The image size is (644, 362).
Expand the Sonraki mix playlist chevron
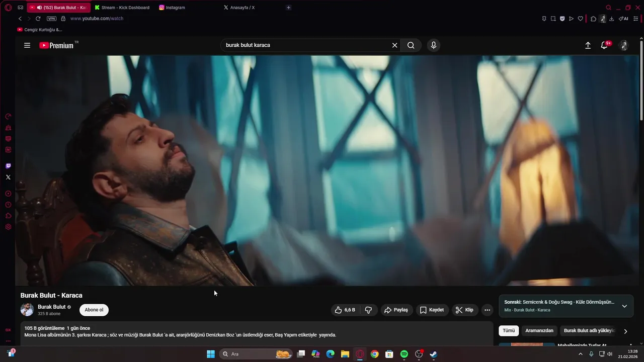(x=624, y=306)
